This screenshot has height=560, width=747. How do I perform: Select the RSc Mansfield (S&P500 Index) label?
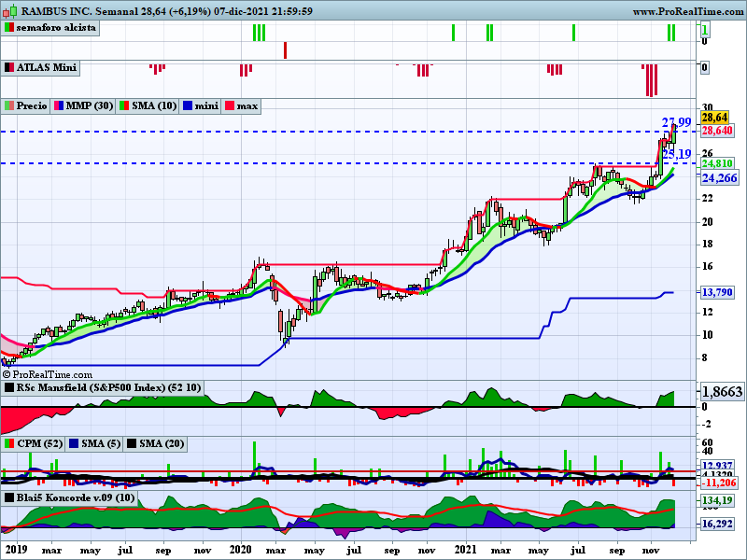pos(108,387)
